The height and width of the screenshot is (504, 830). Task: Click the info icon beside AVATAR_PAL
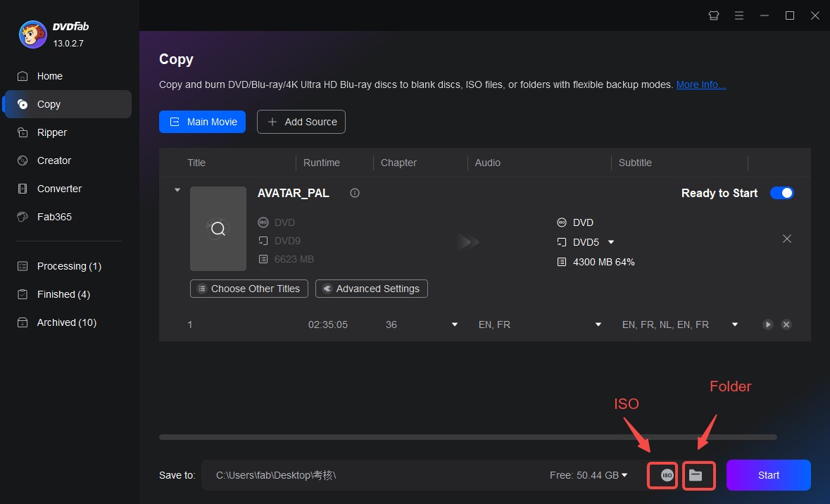(355, 193)
